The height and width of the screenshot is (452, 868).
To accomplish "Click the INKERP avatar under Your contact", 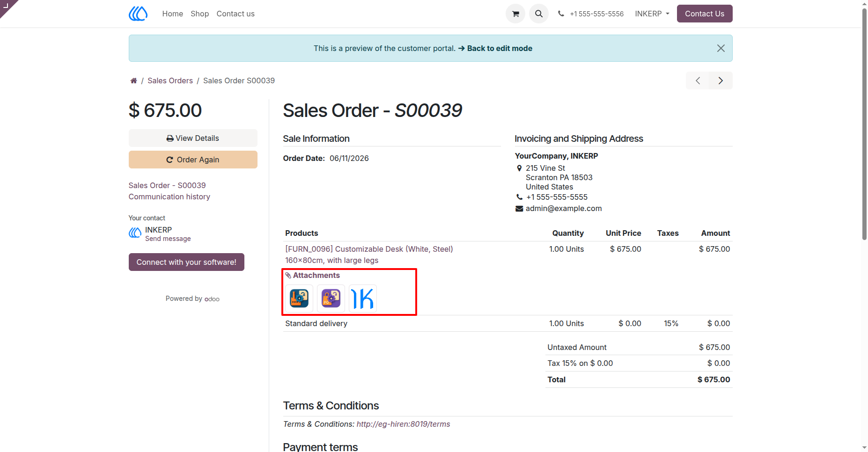I will (135, 233).
